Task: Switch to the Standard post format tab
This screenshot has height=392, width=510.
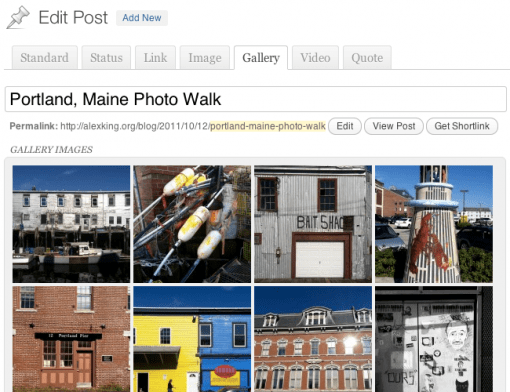Action: [45, 58]
